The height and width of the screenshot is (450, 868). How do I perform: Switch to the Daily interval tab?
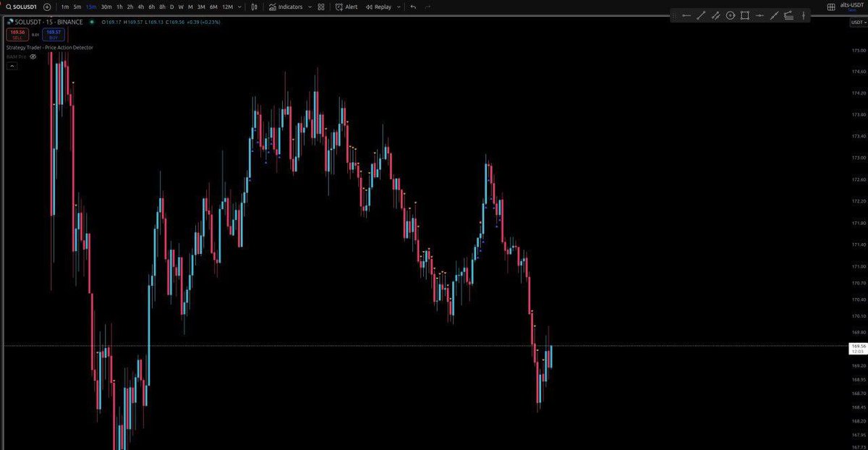click(171, 7)
